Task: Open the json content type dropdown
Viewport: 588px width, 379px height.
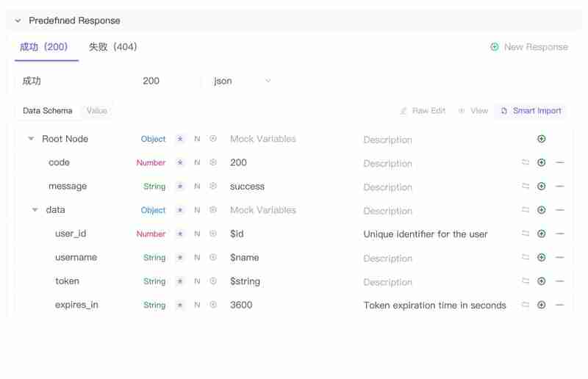Action: 243,81
